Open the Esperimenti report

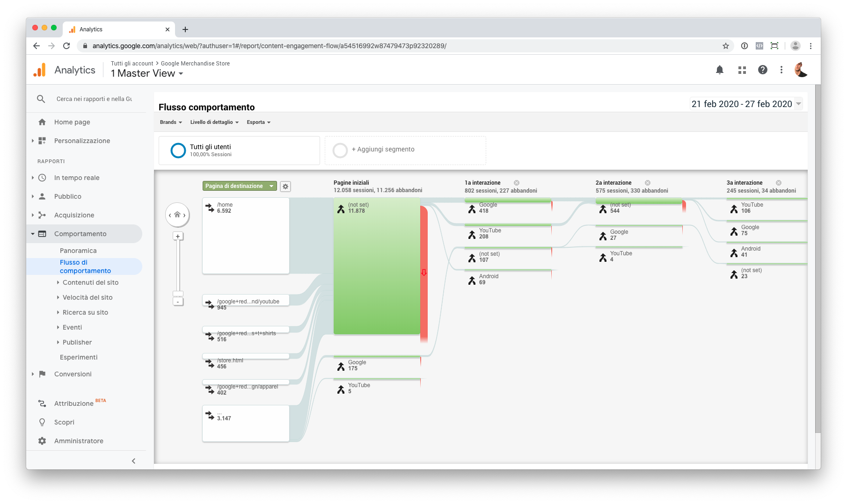pyautogui.click(x=79, y=357)
